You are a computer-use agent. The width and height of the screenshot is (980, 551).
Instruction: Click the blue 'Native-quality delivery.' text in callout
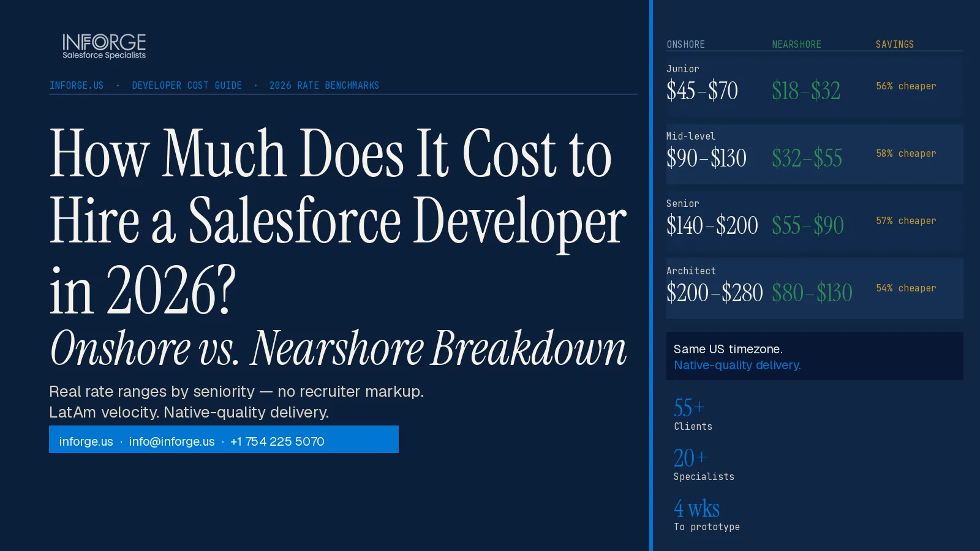pyautogui.click(x=737, y=365)
